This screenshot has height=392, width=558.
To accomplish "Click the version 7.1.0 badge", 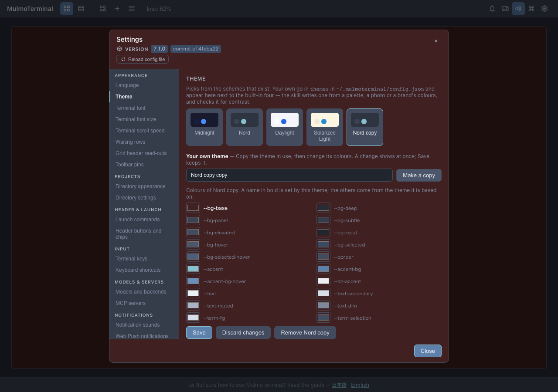I will 159,49.
